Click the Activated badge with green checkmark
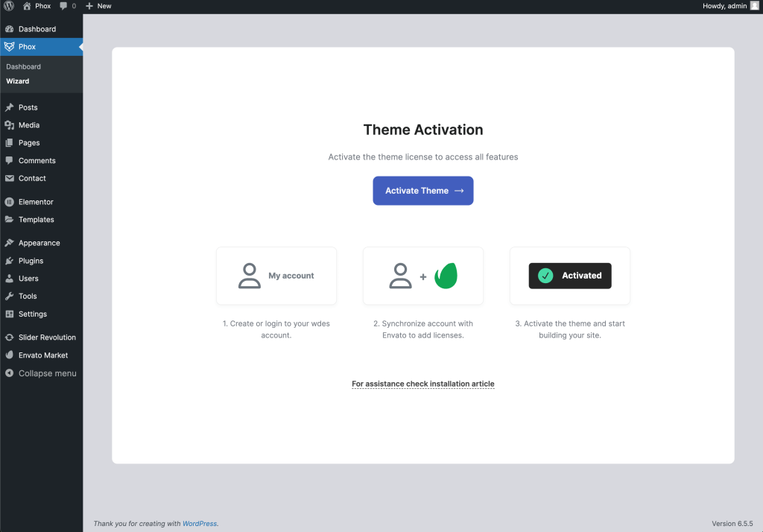The image size is (763, 532). pyautogui.click(x=569, y=275)
